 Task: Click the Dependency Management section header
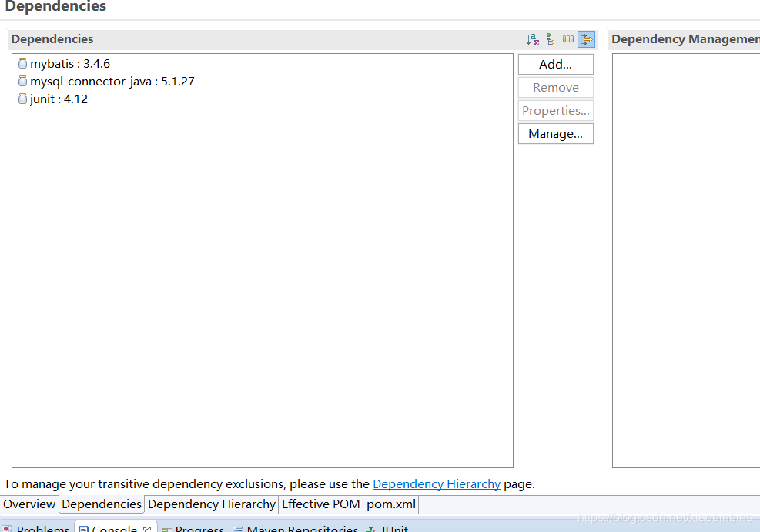click(x=685, y=39)
